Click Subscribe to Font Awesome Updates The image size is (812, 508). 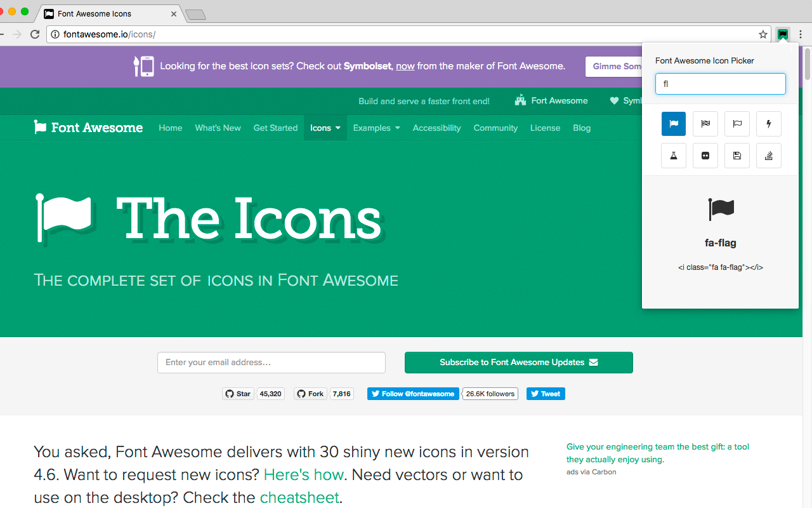click(x=518, y=363)
